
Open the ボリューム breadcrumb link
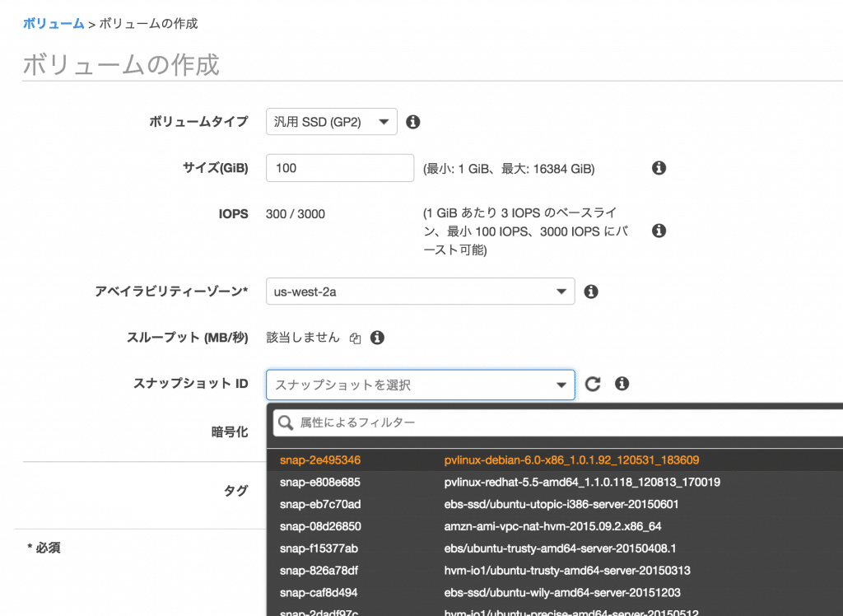(54, 24)
